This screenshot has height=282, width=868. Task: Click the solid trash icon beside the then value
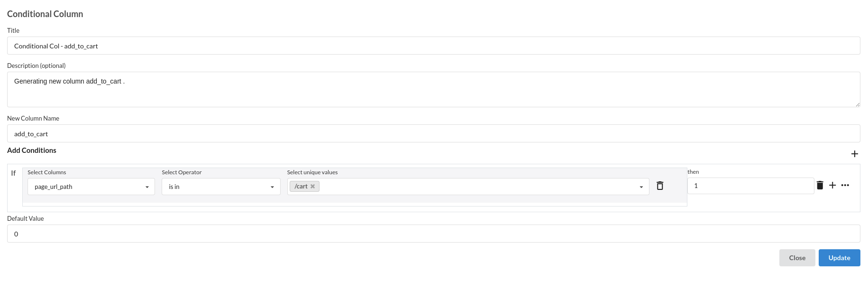click(820, 185)
